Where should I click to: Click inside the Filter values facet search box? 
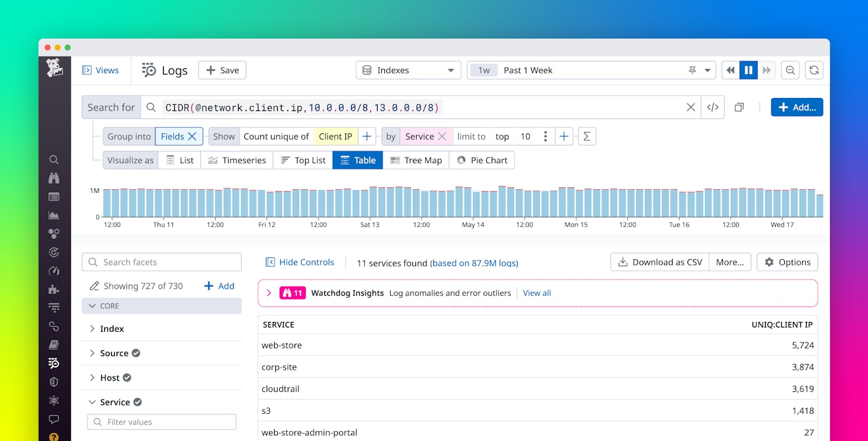pos(161,422)
